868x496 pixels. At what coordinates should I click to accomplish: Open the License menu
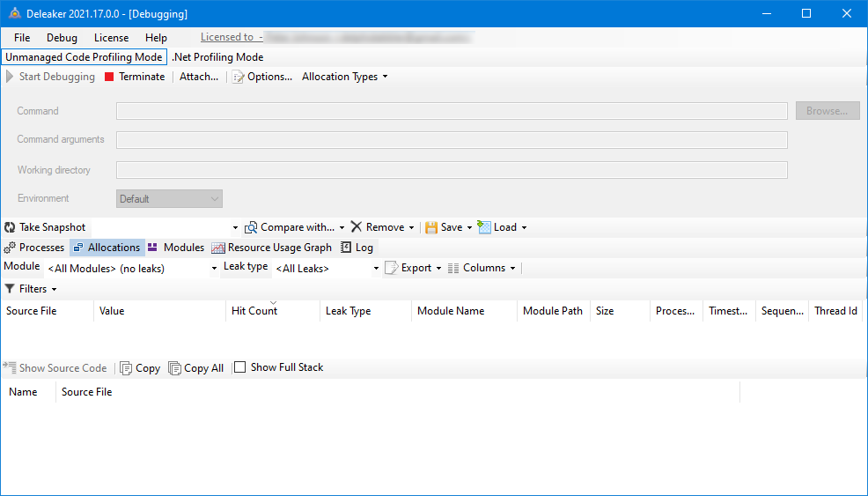pyautogui.click(x=111, y=38)
